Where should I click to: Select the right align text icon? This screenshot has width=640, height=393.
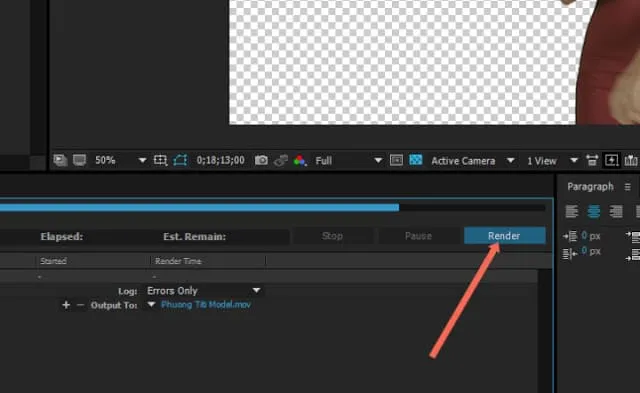(616, 211)
